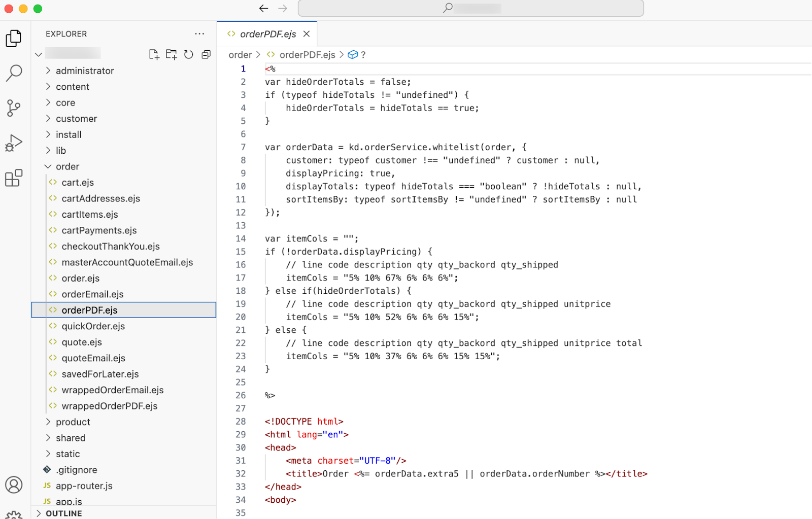Open the .gitignore file
Viewport: 812px width, 519px height.
point(124,470)
